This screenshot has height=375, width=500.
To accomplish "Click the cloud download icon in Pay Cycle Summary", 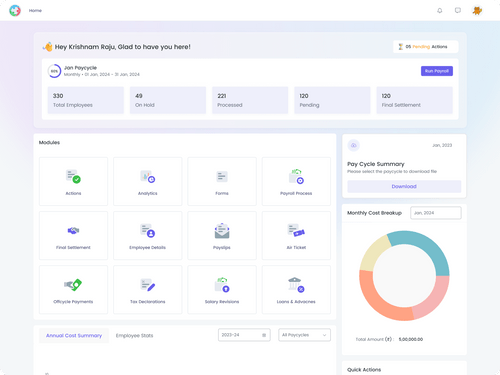I will 354,145.
